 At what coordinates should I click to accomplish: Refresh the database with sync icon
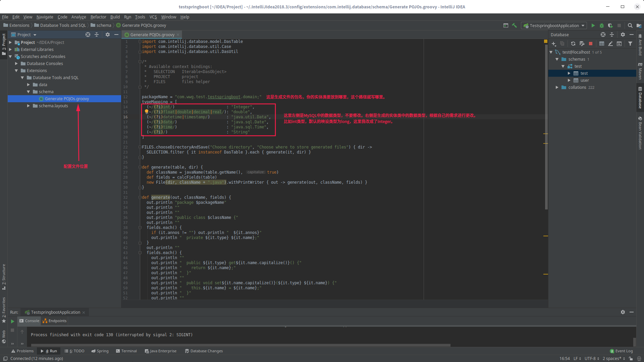click(x=573, y=44)
